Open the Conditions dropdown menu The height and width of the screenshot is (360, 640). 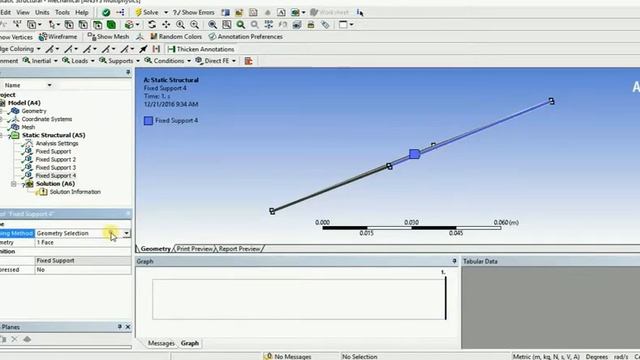pyautogui.click(x=168, y=61)
